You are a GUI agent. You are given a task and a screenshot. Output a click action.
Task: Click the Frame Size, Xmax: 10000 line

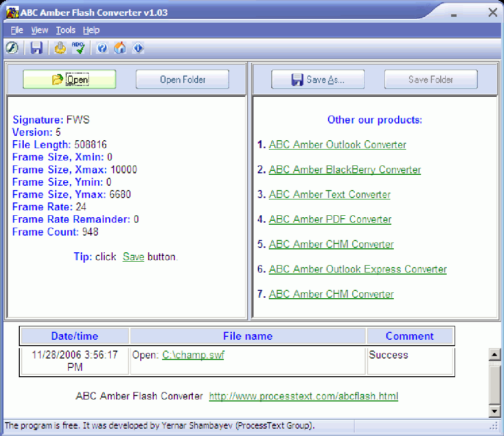(x=75, y=170)
